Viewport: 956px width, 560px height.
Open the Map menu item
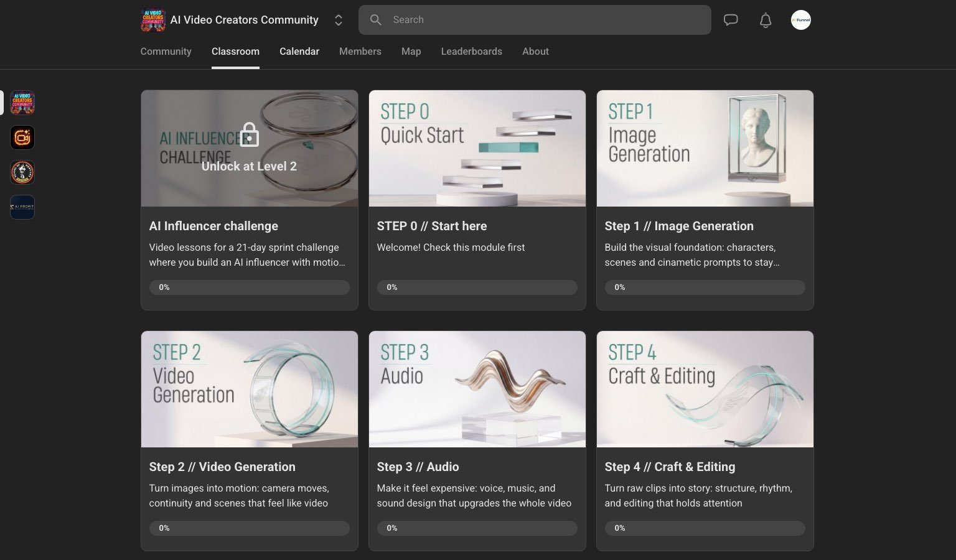point(411,51)
